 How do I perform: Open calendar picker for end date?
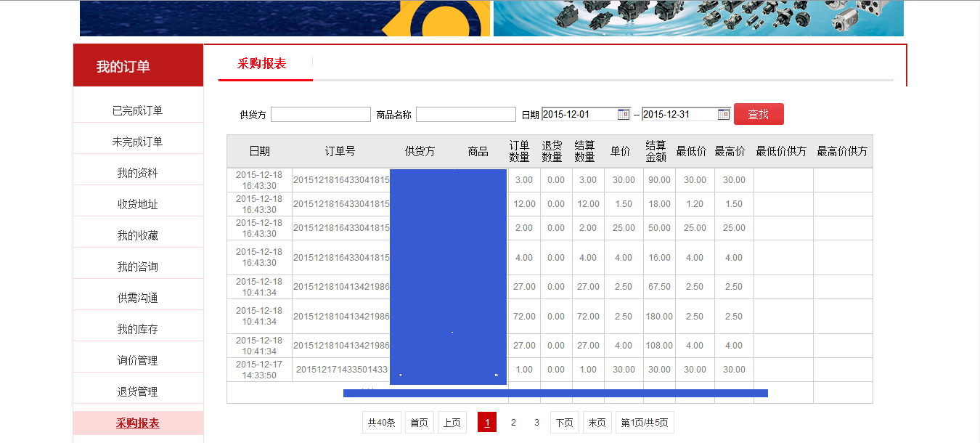(723, 114)
